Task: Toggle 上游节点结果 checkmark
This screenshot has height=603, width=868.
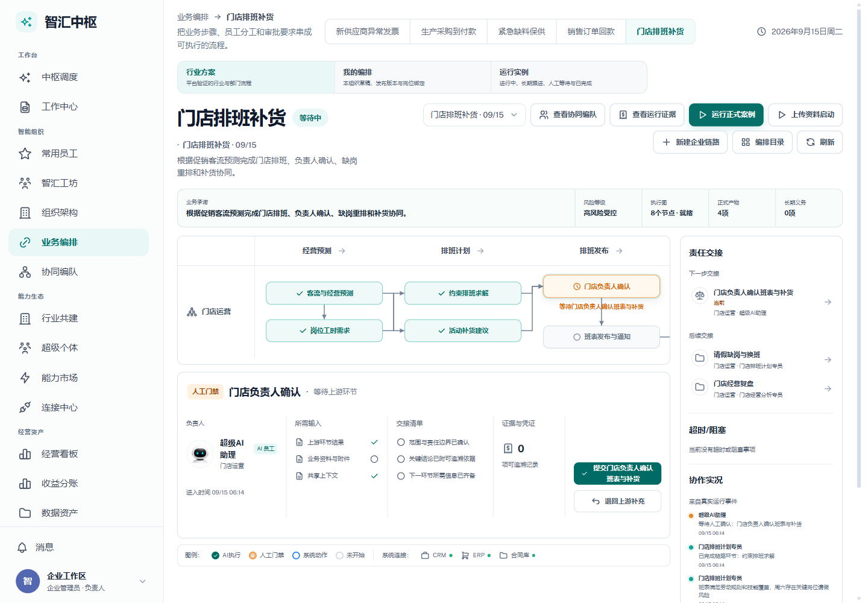Action: tap(374, 443)
